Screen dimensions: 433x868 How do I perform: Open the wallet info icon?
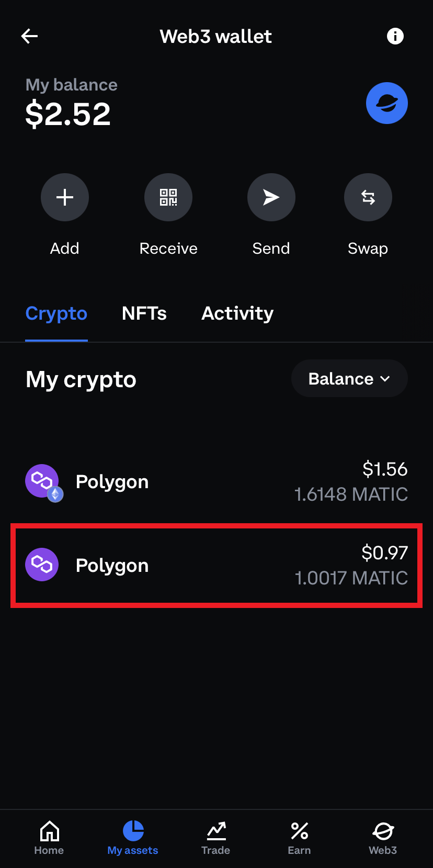pyautogui.click(x=395, y=36)
